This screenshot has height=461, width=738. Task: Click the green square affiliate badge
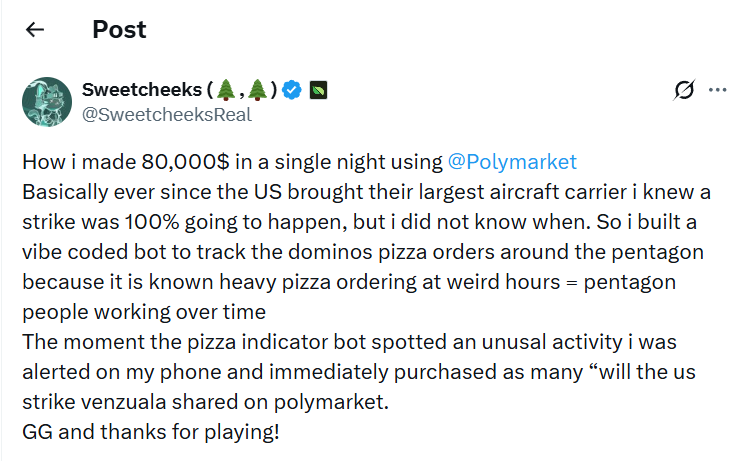pos(318,91)
